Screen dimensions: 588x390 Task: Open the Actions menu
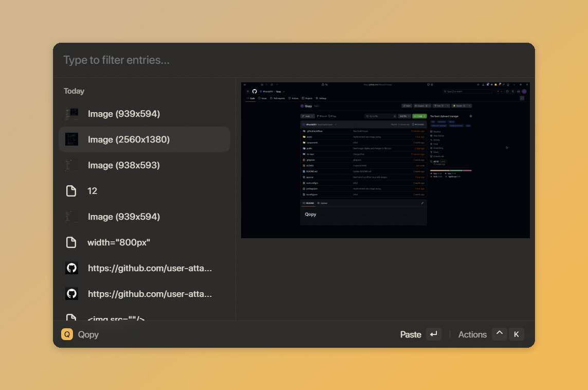point(472,334)
